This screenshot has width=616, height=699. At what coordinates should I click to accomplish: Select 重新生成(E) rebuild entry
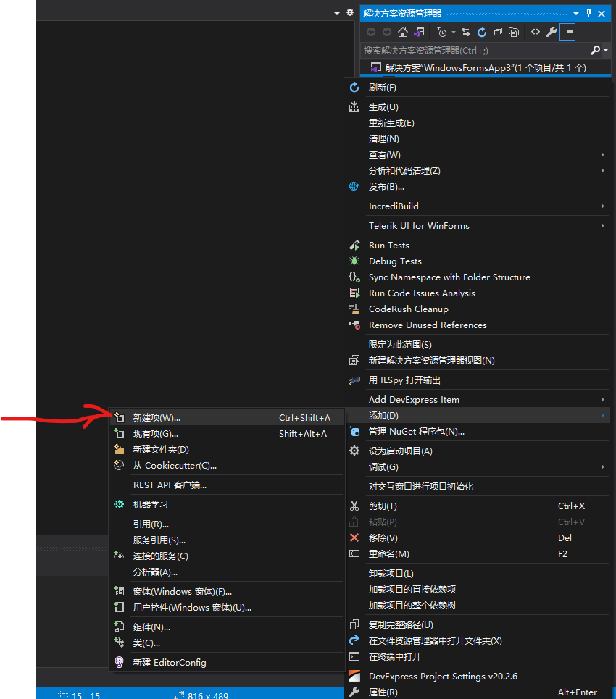[x=478, y=123]
